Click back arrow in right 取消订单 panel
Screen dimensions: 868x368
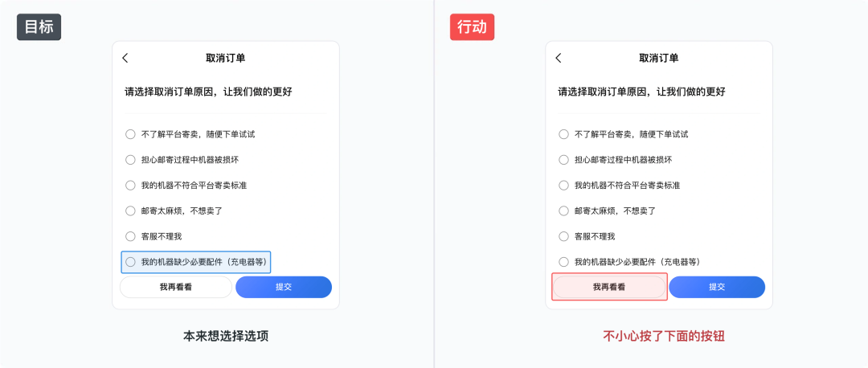point(559,58)
